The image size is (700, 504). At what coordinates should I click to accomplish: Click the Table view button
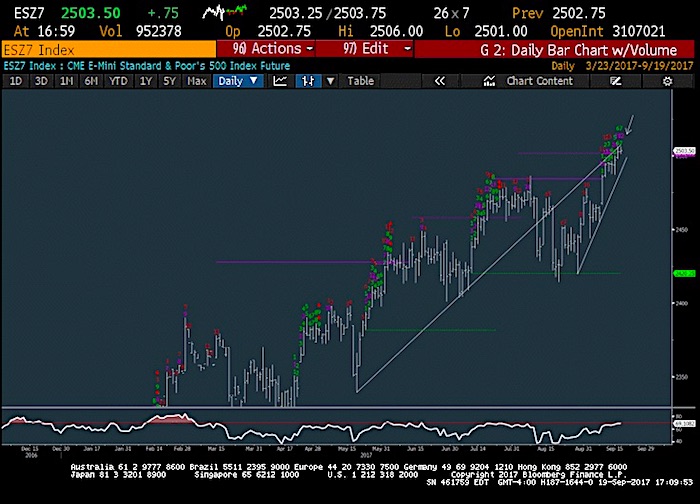361,81
